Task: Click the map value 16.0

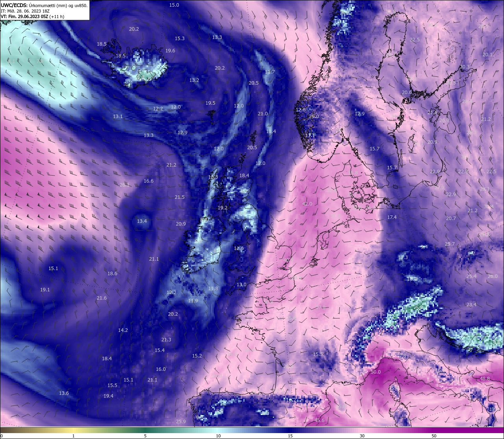Action: click(x=161, y=369)
